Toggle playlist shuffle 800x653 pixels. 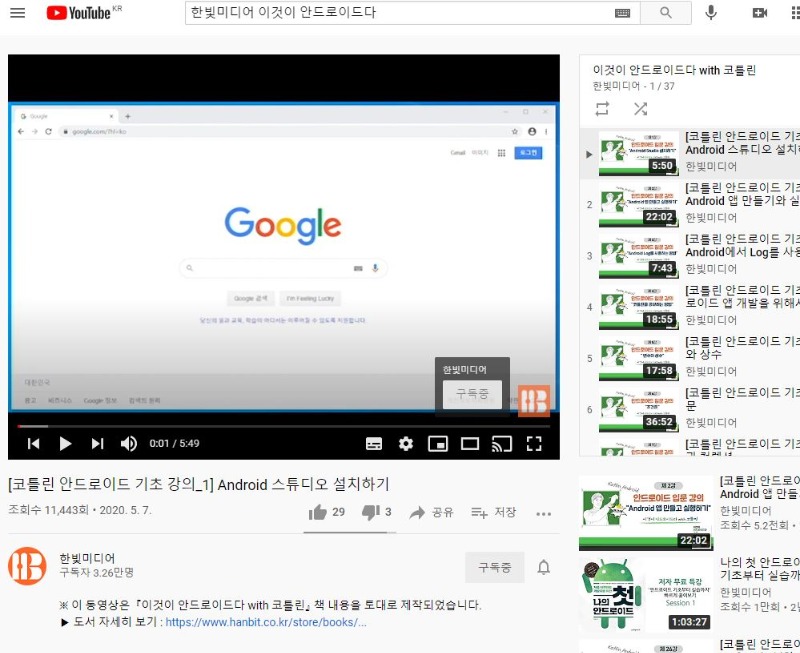click(640, 108)
